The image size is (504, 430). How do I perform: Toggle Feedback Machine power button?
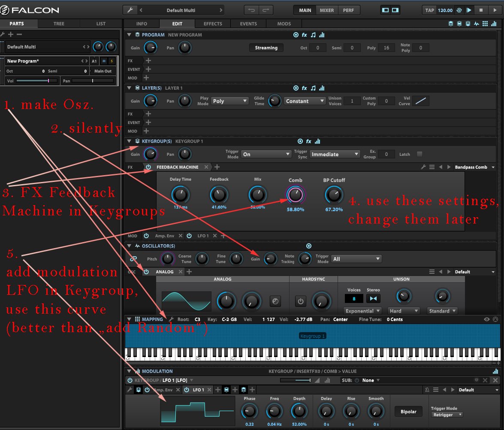[148, 167]
